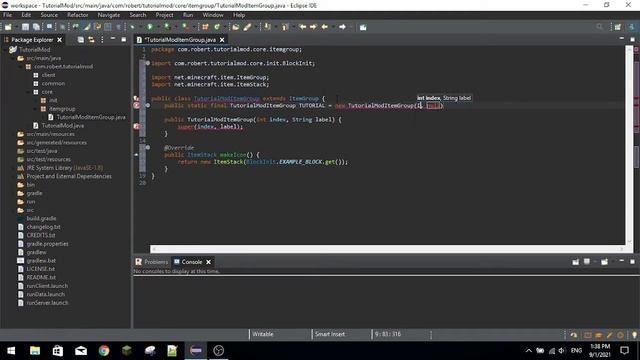
Task: Click the Next Annotation toolbar icon
Action: [267, 27]
